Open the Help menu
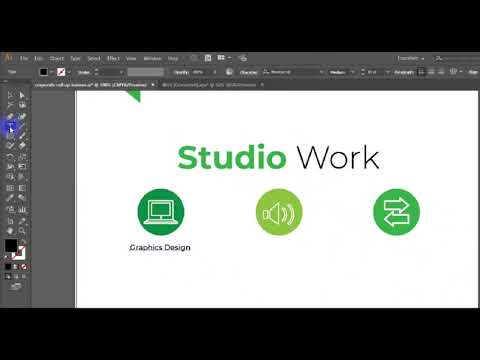The height and width of the screenshot is (360, 480). (173, 58)
